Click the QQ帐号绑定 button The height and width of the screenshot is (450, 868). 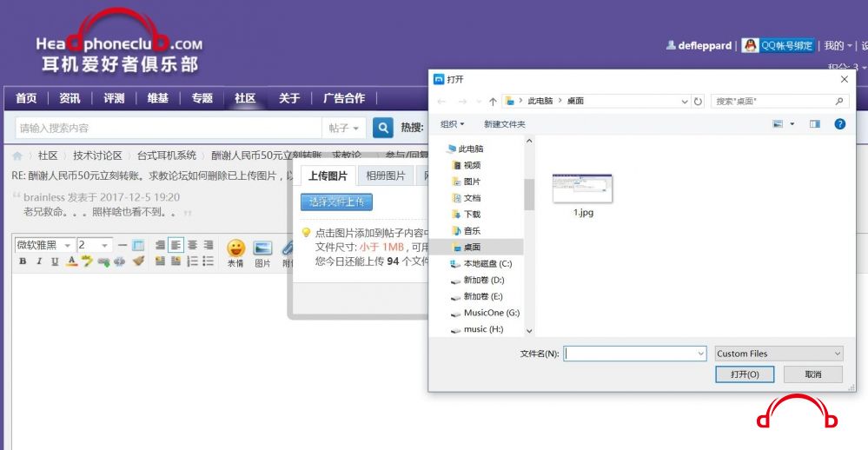click(779, 45)
